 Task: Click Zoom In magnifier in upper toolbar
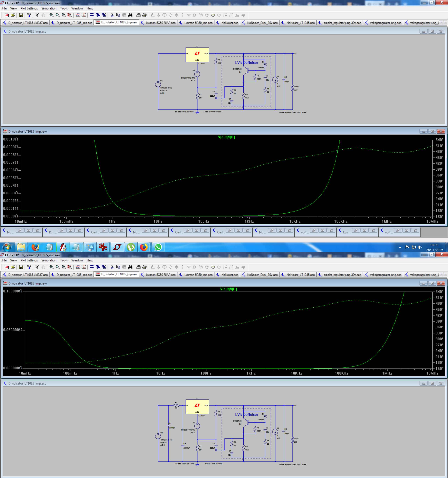pos(51,15)
